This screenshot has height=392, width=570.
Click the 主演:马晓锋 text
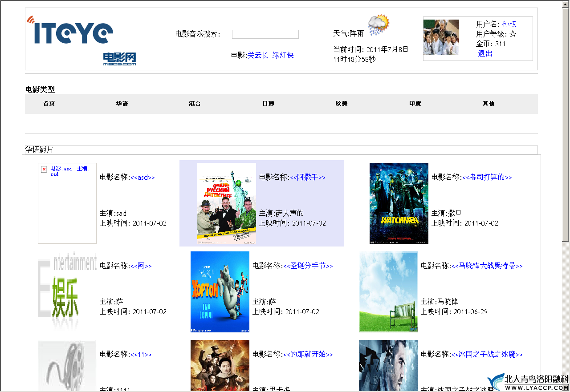click(x=440, y=302)
